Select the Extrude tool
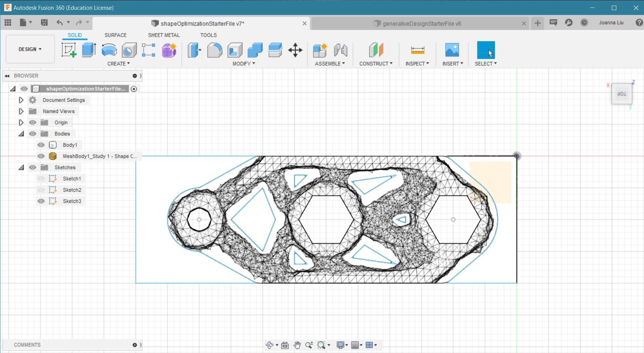This screenshot has height=353, width=644. [x=89, y=50]
